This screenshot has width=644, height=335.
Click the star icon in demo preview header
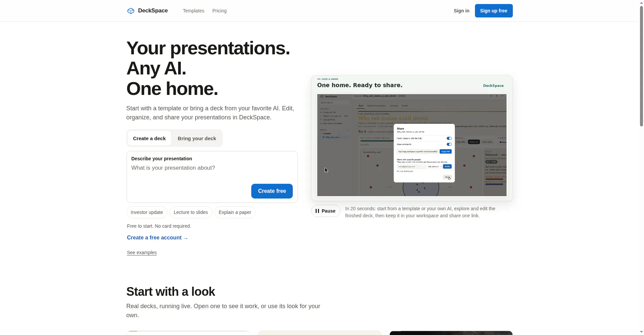491,96
